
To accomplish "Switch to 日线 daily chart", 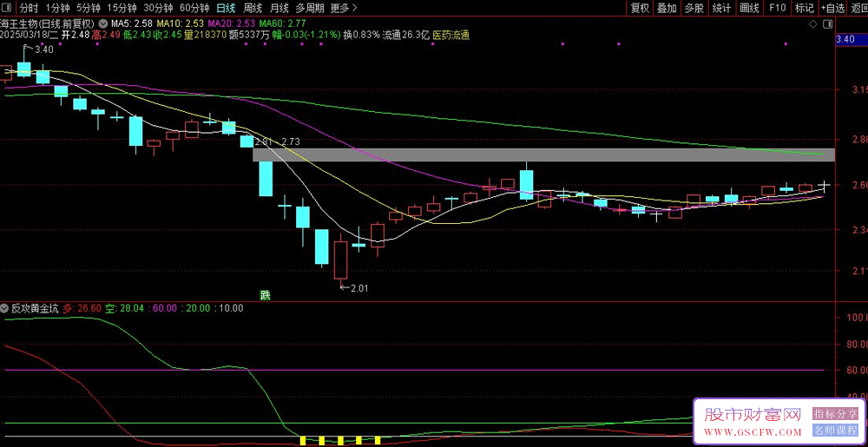I will click(226, 8).
